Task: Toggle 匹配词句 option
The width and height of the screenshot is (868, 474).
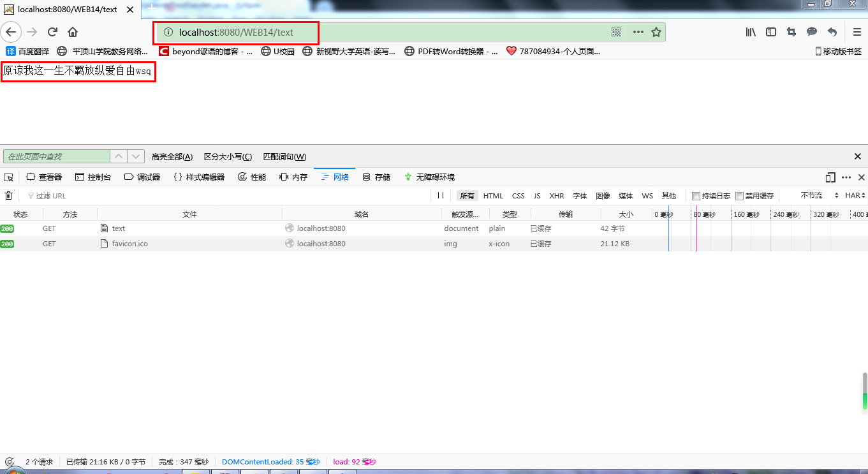Action: (x=284, y=156)
